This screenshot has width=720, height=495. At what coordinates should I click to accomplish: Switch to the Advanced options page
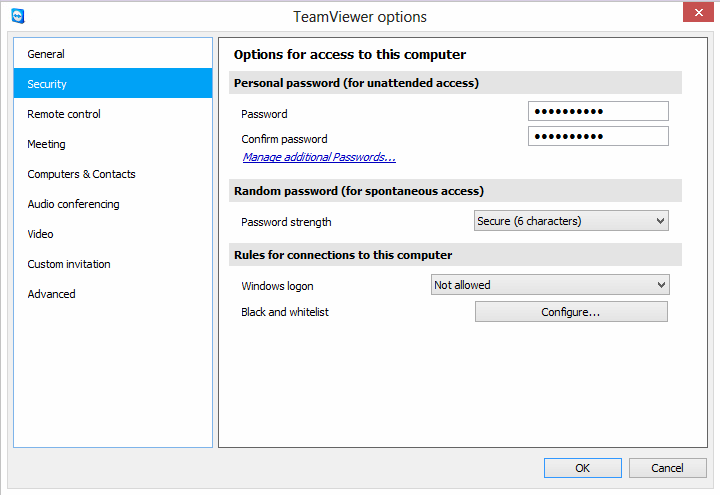(51, 294)
